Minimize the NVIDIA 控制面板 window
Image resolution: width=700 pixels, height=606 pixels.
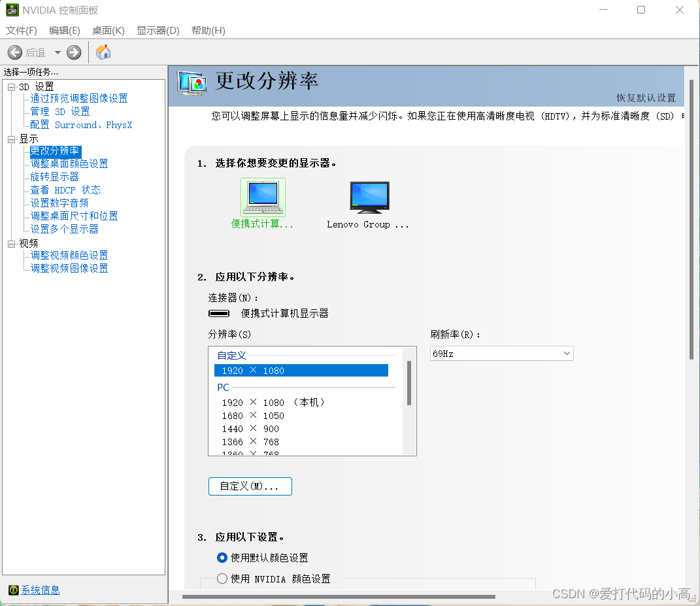pos(603,10)
